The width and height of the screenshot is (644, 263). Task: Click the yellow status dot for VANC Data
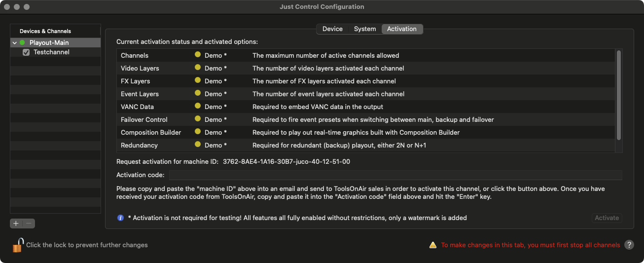[x=198, y=107]
